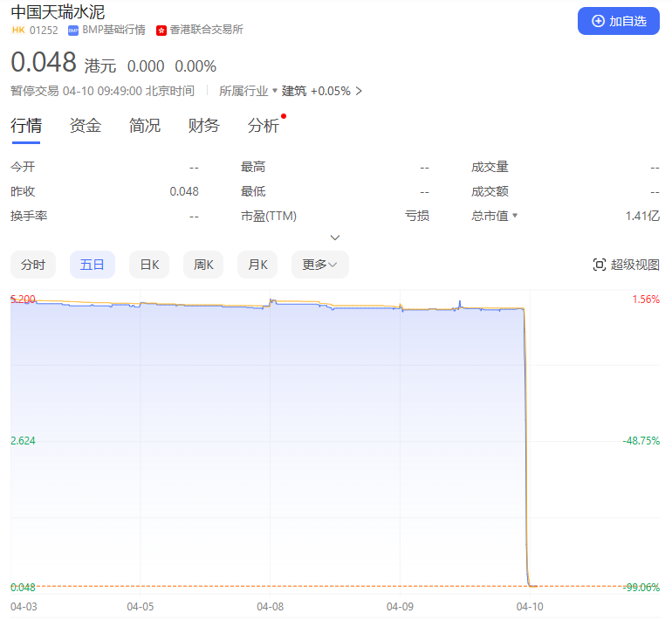Image resolution: width=672 pixels, height=620 pixels.
Task: Open the 超级视图 super view icon
Action: pyautogui.click(x=600, y=265)
